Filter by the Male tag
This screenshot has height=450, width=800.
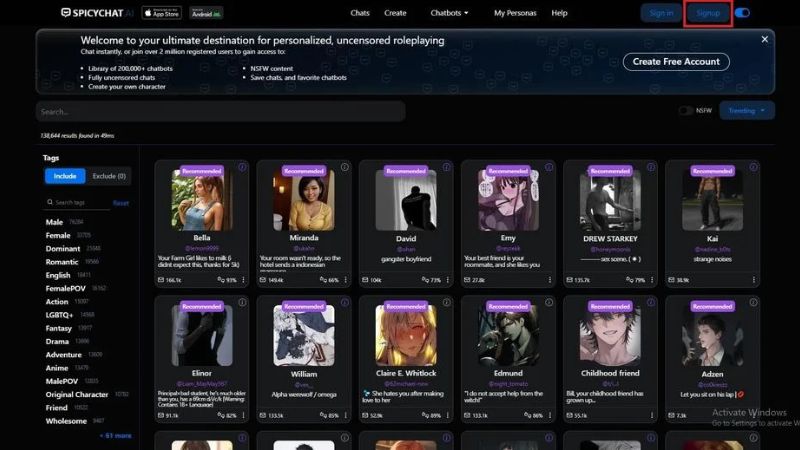pyautogui.click(x=54, y=222)
